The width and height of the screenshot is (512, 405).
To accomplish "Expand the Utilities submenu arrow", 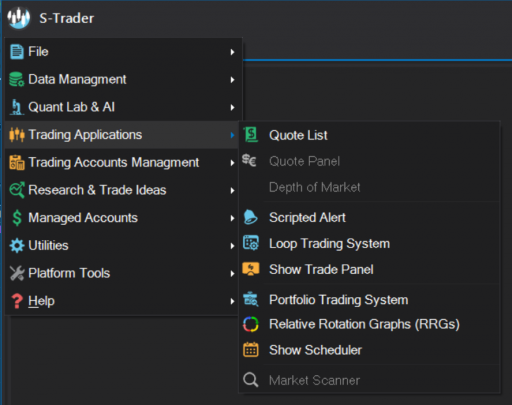I will coord(232,246).
